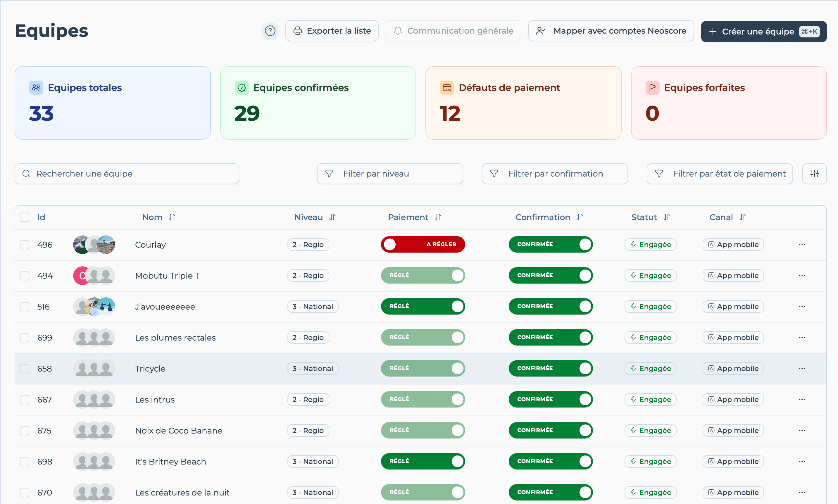
Task: Open Filtrer par confirmation dropdown
Action: (555, 174)
